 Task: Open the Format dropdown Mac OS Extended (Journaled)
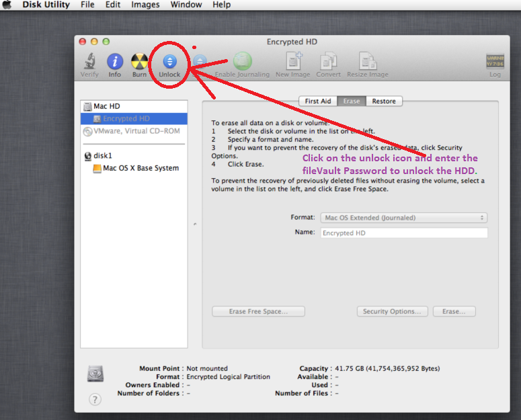click(x=404, y=218)
